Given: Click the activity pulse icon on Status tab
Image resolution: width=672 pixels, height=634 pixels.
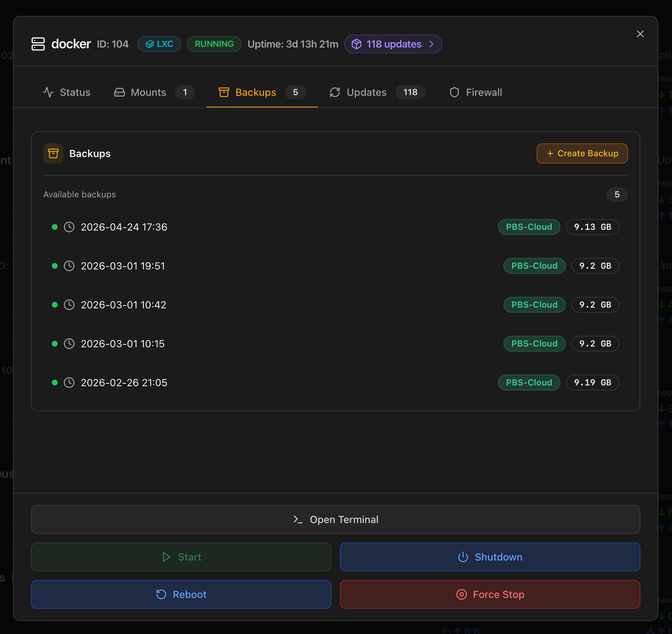Looking at the screenshot, I should (48, 92).
